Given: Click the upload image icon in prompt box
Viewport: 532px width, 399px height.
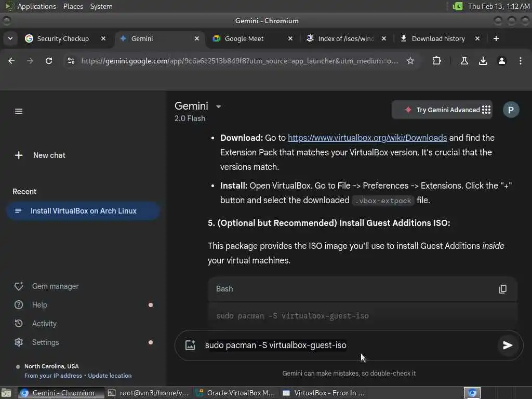Looking at the screenshot, I should (x=190, y=345).
